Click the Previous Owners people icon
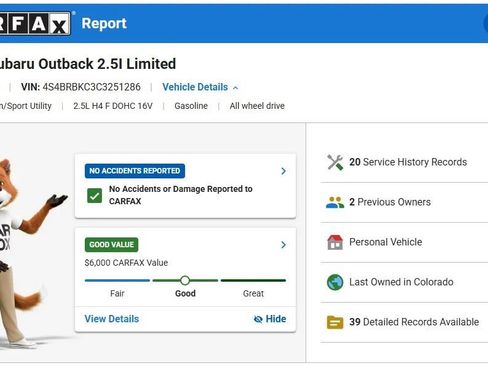488x366 pixels. click(x=335, y=202)
